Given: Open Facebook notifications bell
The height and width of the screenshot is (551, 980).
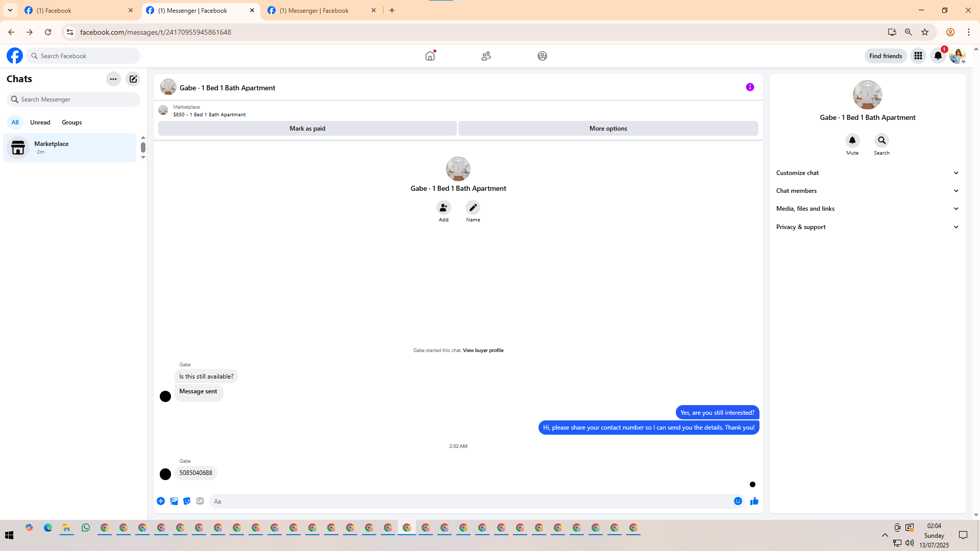Looking at the screenshot, I should coord(938,56).
